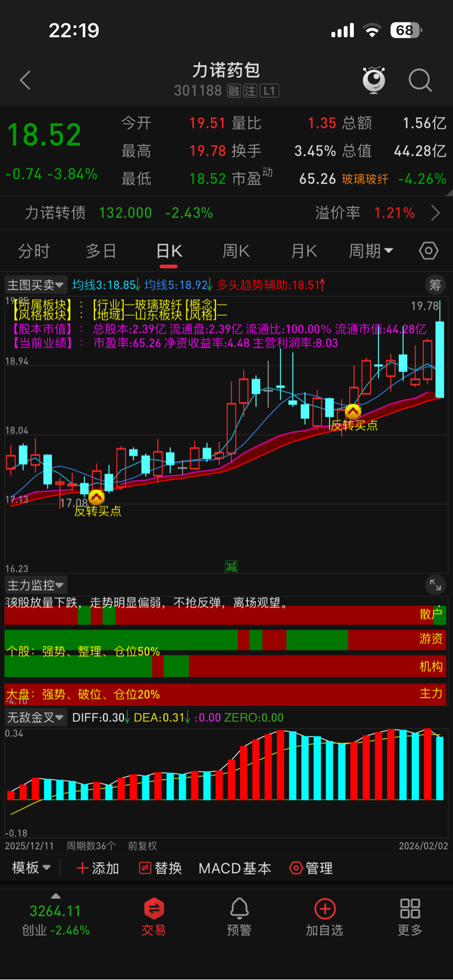This screenshot has width=453, height=980.
Task: Tap the 主力 bar row
Action: [225, 694]
